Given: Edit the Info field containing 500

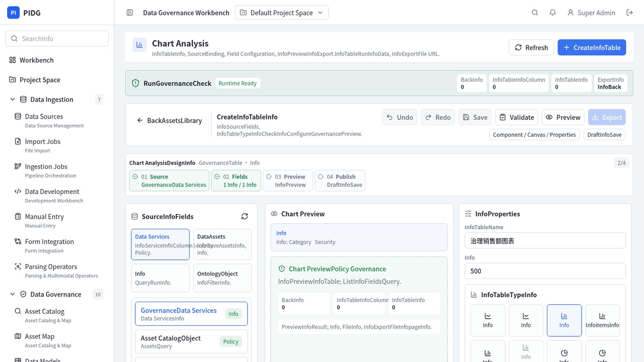Looking at the screenshot, I should click(x=545, y=271).
